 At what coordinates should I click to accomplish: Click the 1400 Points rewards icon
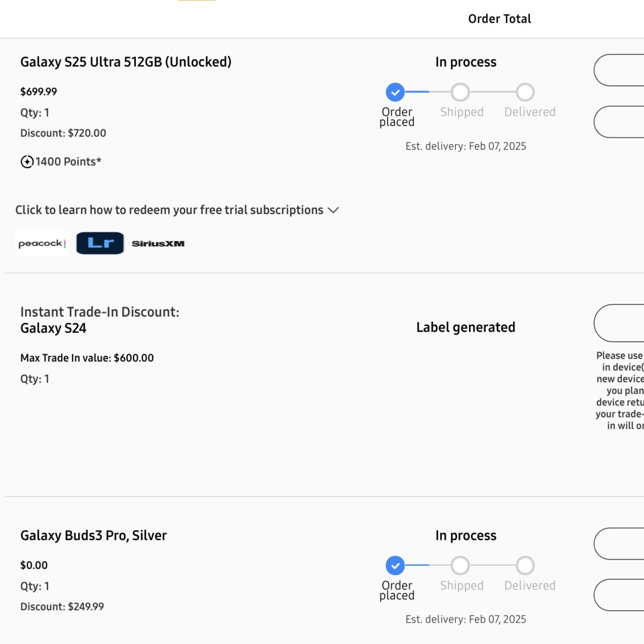pyautogui.click(x=27, y=162)
